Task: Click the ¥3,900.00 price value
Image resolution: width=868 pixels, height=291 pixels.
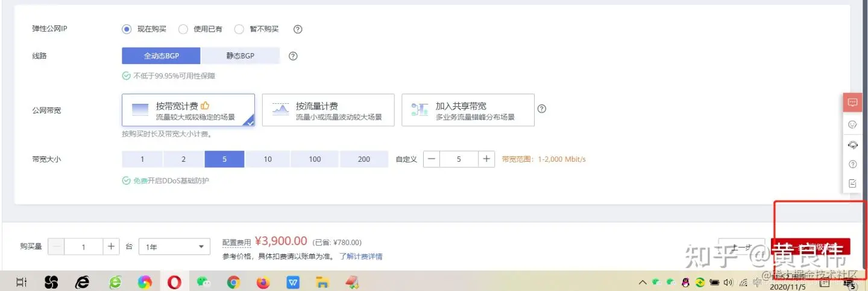Action: click(281, 241)
